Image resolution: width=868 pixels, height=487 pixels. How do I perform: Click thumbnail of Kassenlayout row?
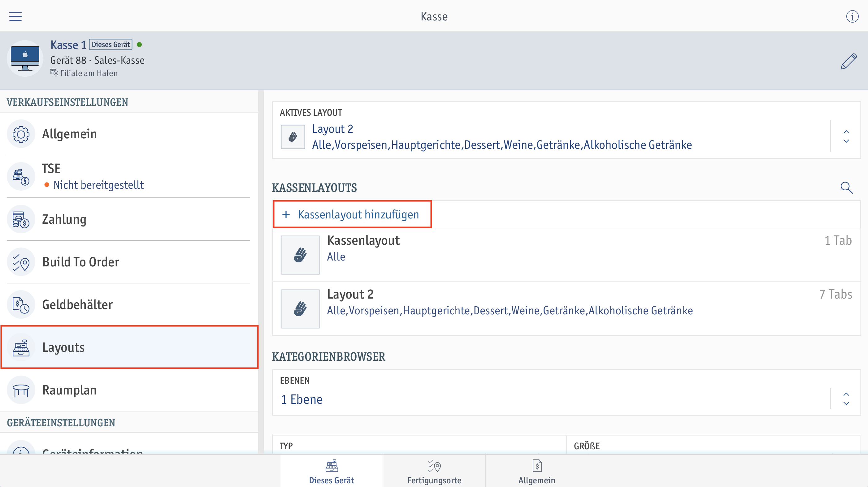(300, 255)
